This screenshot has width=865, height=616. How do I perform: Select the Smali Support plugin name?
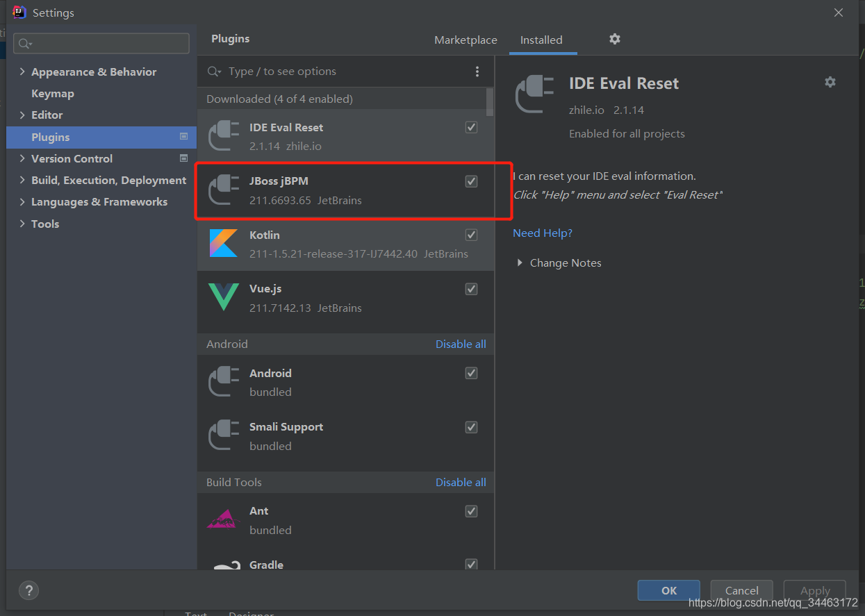tap(286, 426)
